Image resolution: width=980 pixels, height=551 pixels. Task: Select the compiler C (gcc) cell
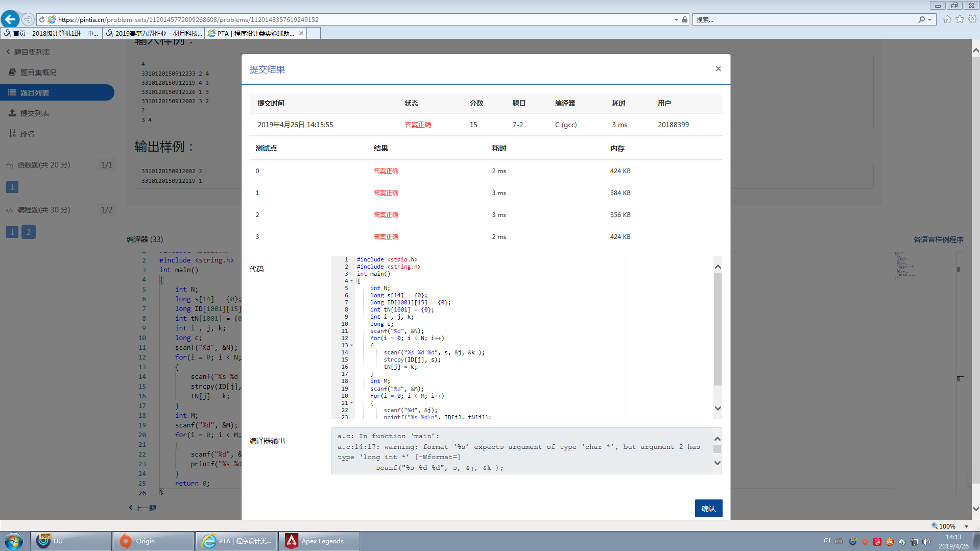click(x=566, y=125)
